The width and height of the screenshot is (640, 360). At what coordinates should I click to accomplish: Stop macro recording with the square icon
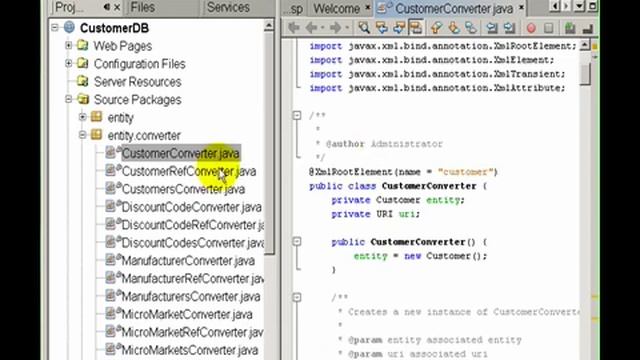tap(549, 28)
